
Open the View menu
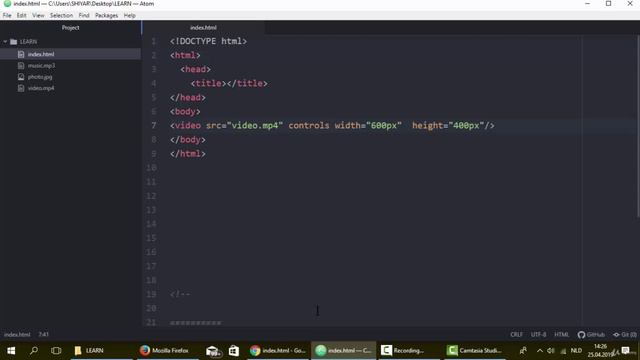click(38, 16)
